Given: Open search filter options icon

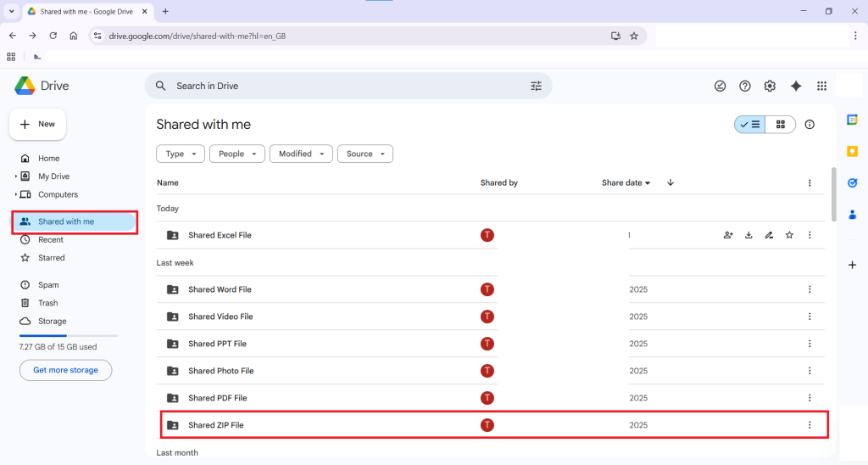Looking at the screenshot, I should (x=536, y=86).
